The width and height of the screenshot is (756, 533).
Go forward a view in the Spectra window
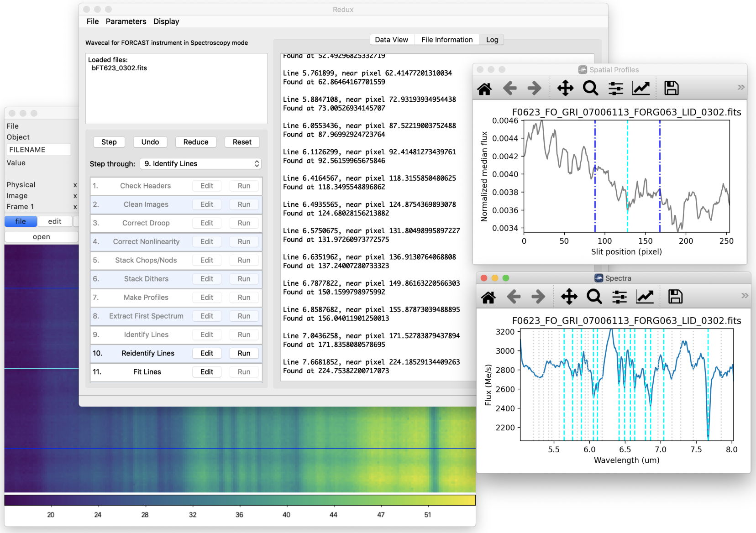point(538,296)
